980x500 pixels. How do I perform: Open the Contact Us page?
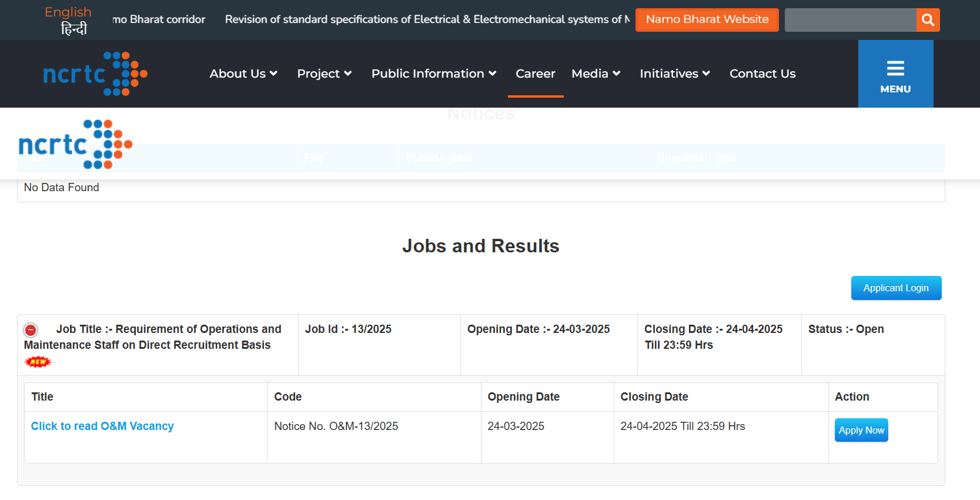(x=762, y=74)
